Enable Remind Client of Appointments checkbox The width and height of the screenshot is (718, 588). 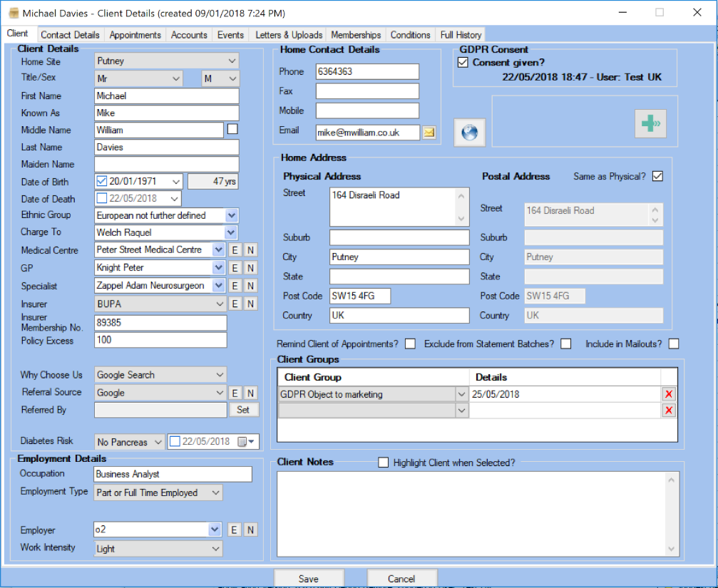[410, 344]
